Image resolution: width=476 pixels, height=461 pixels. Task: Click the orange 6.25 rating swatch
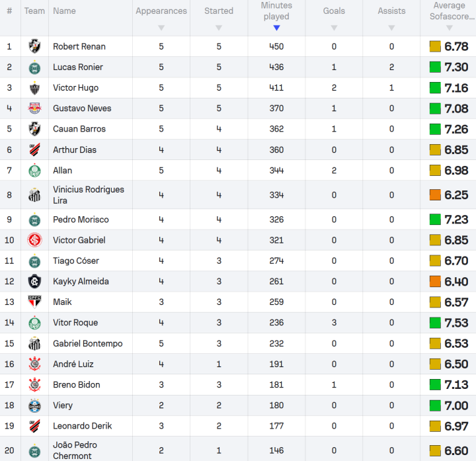click(435, 195)
